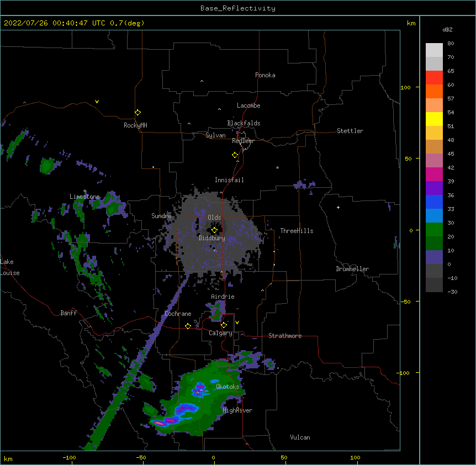The width and height of the screenshot is (476, 465).
Task: Pick the lightest gray 80-70 dBZ swatch
Action: 434,50
